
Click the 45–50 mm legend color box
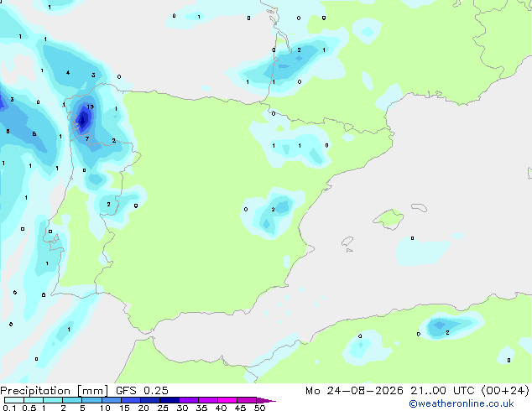(x=247, y=400)
